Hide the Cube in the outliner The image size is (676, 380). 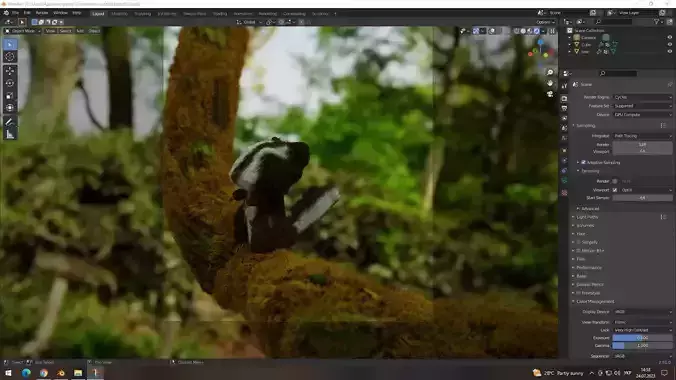click(x=670, y=44)
